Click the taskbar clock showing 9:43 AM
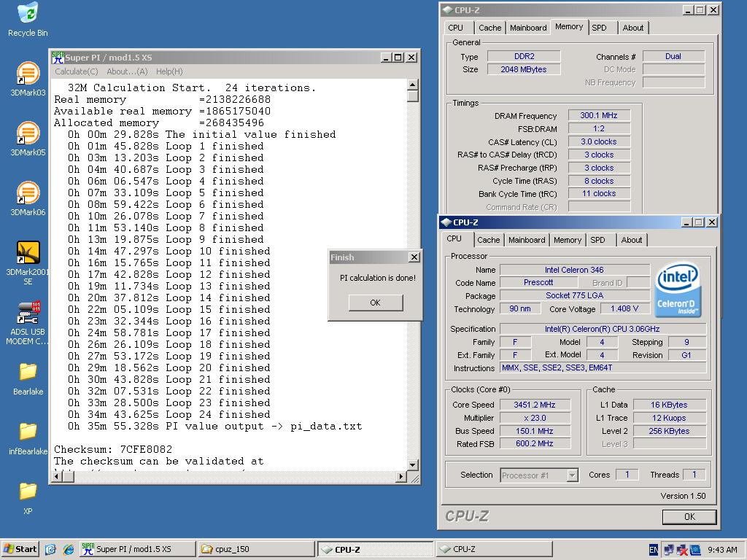The width and height of the screenshot is (747, 560). [722, 550]
